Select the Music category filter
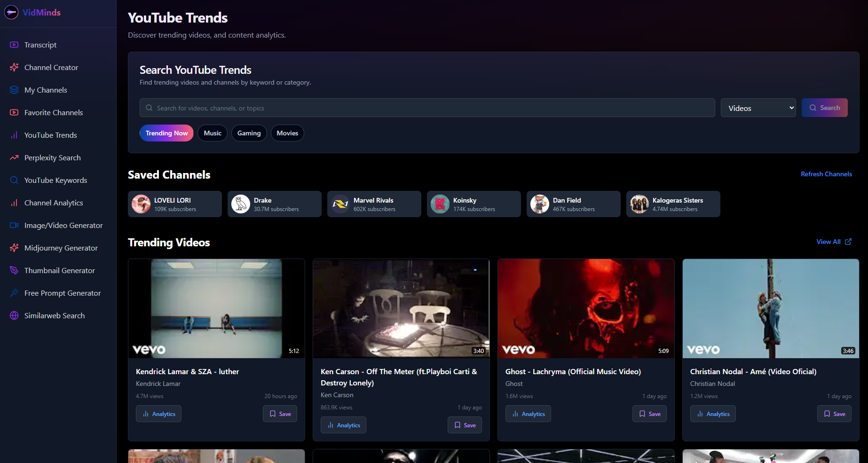 [213, 133]
